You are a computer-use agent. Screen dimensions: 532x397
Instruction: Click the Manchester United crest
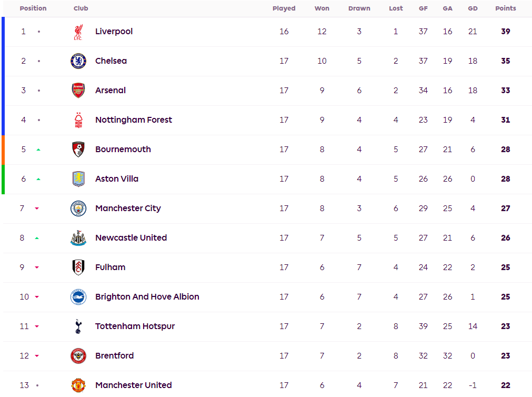(x=78, y=385)
